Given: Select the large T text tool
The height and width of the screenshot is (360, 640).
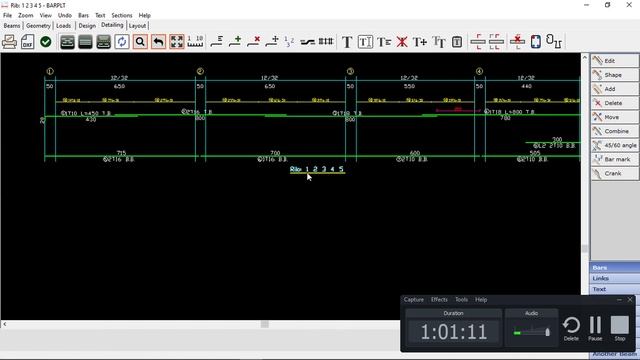Looking at the screenshot, I should point(347,42).
